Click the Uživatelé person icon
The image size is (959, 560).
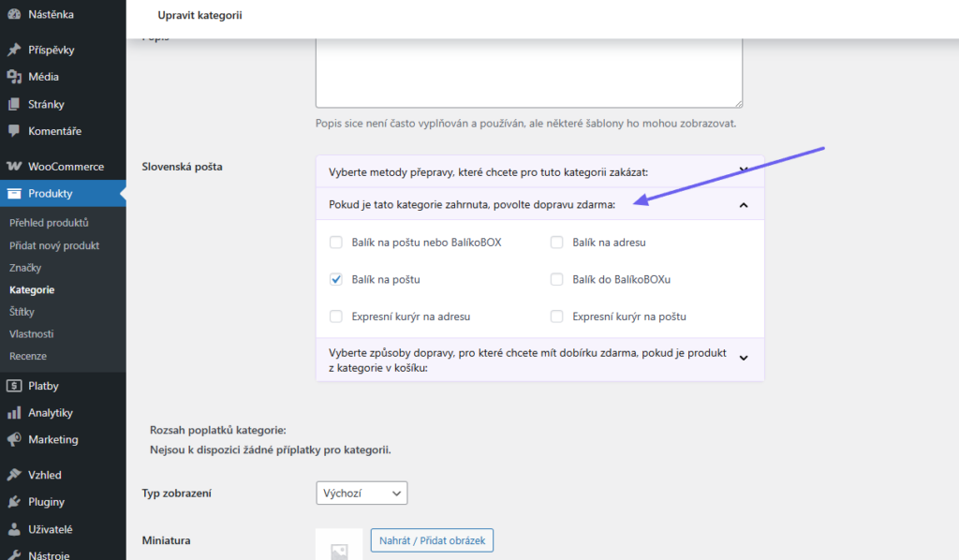[x=14, y=529]
